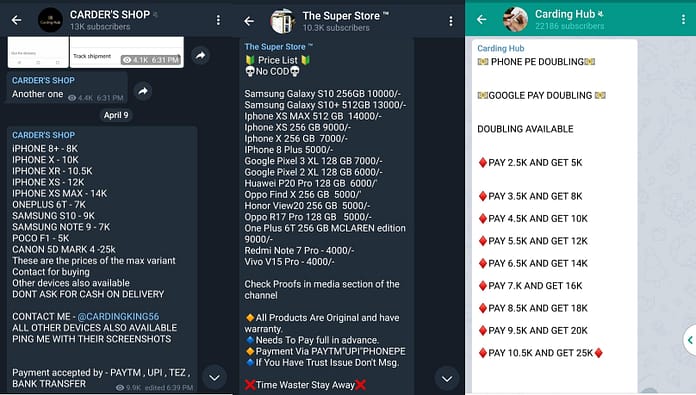This screenshot has height=395, width=696.
Task: Jump to latest message in CARDER'S SHOP
Action: pyautogui.click(x=214, y=378)
